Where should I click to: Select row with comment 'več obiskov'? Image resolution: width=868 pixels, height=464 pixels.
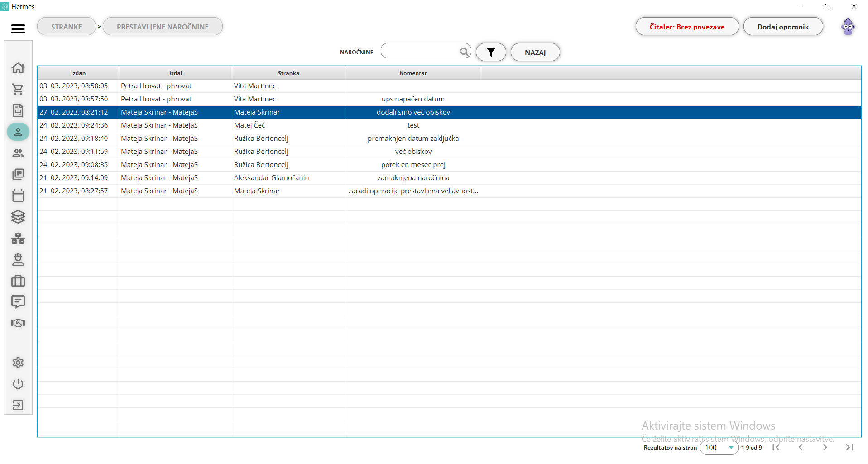(x=449, y=152)
